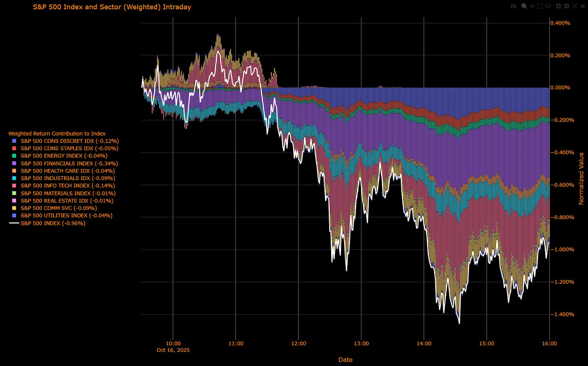Click the chart title 'S&P 500 Index and Sector (Weighted) Intraday'
This screenshot has height=366, width=588.
click(112, 7)
